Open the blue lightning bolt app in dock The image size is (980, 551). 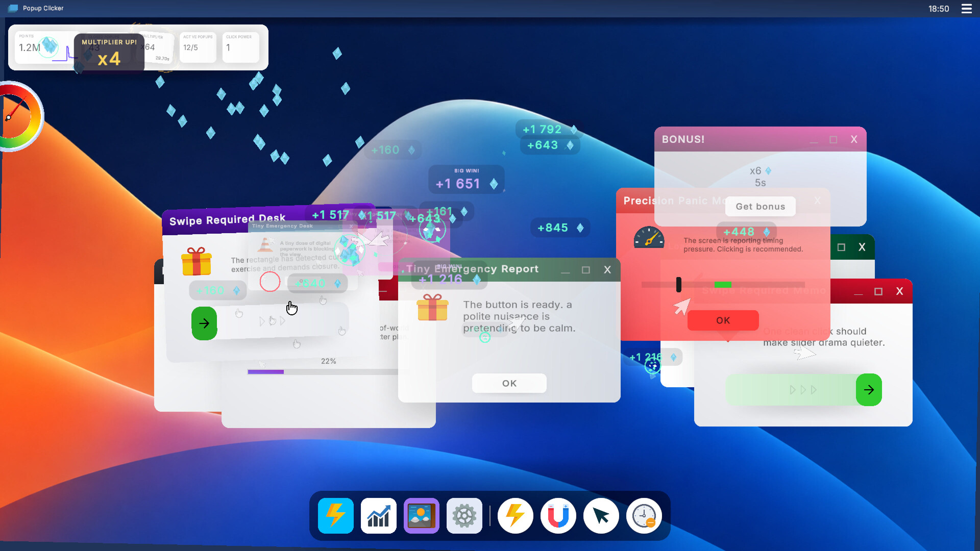coord(335,516)
